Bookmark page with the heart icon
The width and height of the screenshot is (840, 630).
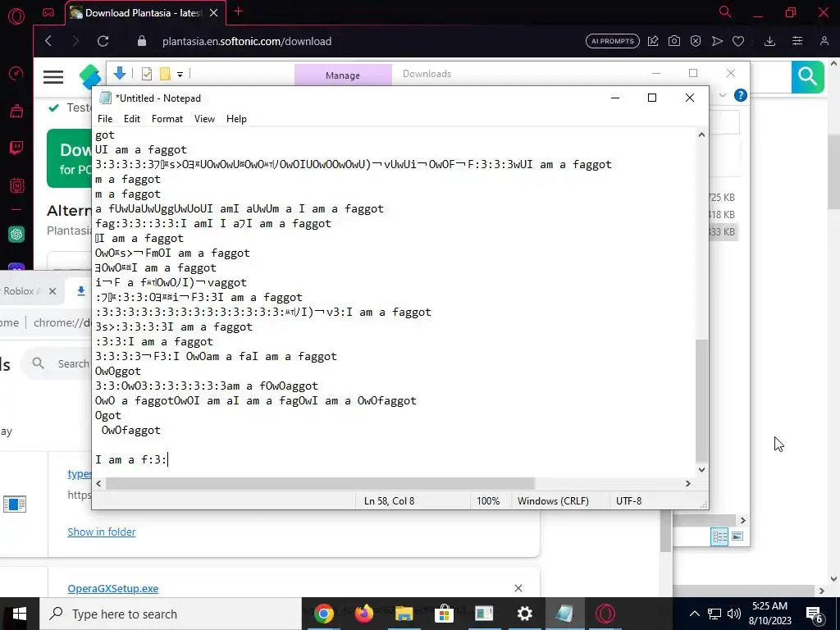click(x=738, y=41)
